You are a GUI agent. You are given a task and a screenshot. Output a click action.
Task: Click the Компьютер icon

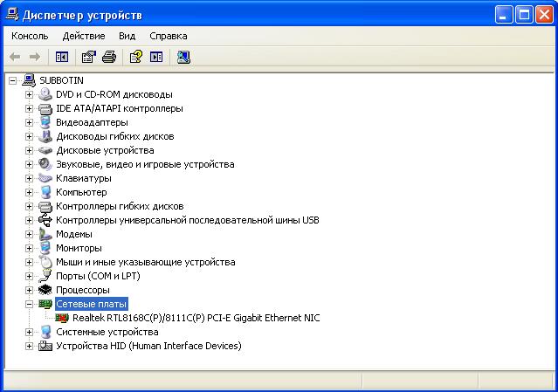click(45, 192)
